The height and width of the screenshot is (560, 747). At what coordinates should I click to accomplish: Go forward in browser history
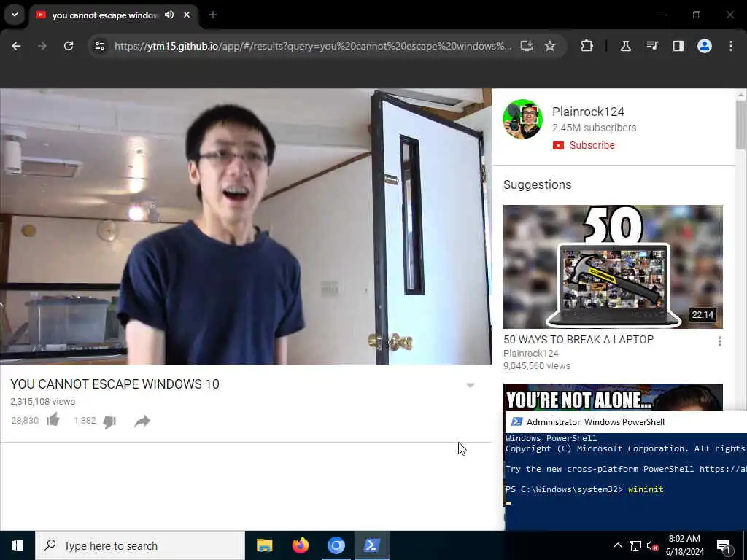(42, 46)
